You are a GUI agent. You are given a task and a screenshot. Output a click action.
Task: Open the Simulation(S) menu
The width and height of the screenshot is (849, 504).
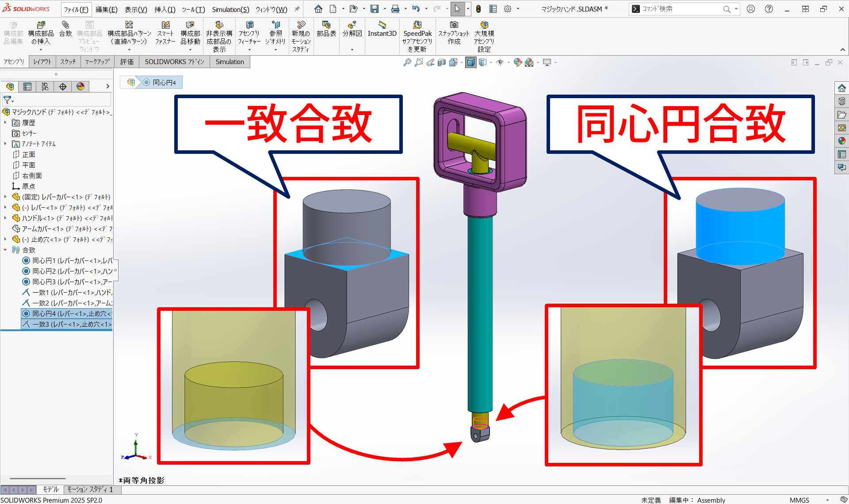tap(230, 9)
